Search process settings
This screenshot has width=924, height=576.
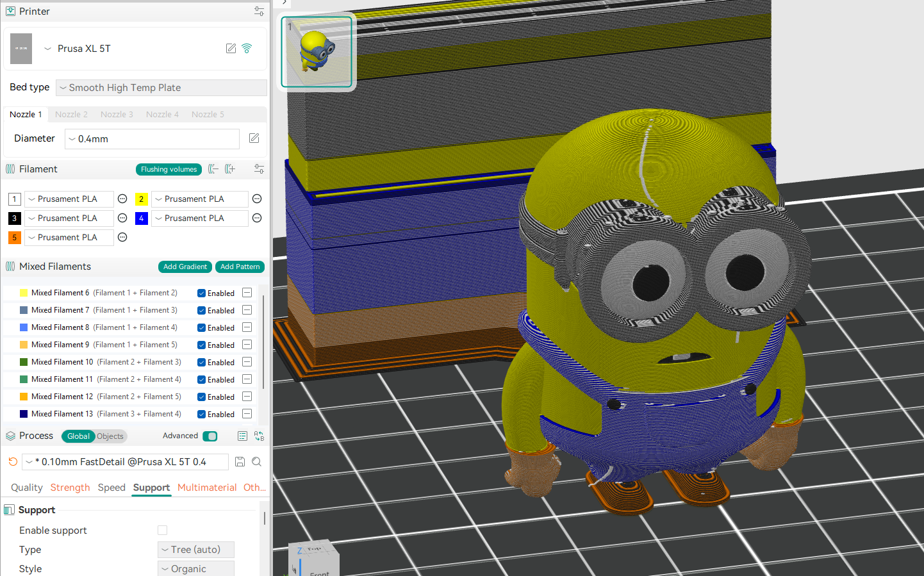coord(256,462)
